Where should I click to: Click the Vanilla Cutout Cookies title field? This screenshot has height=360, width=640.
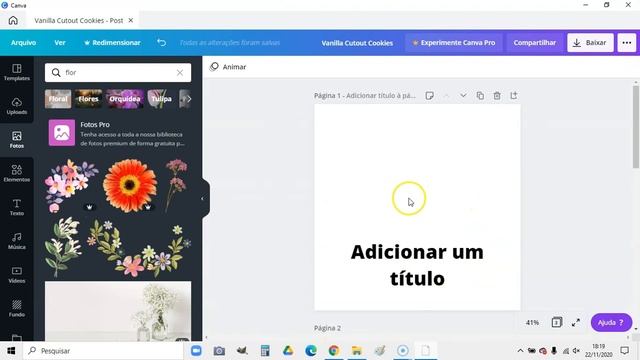point(357,43)
